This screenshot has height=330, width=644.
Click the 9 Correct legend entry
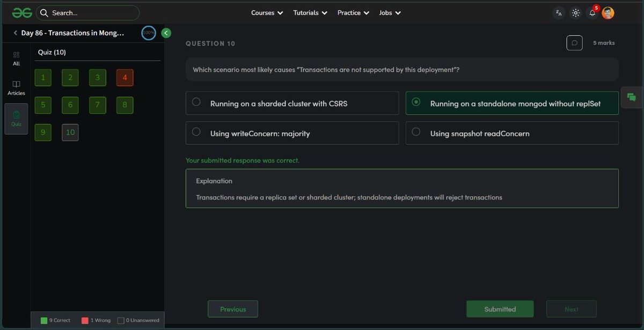[55, 320]
